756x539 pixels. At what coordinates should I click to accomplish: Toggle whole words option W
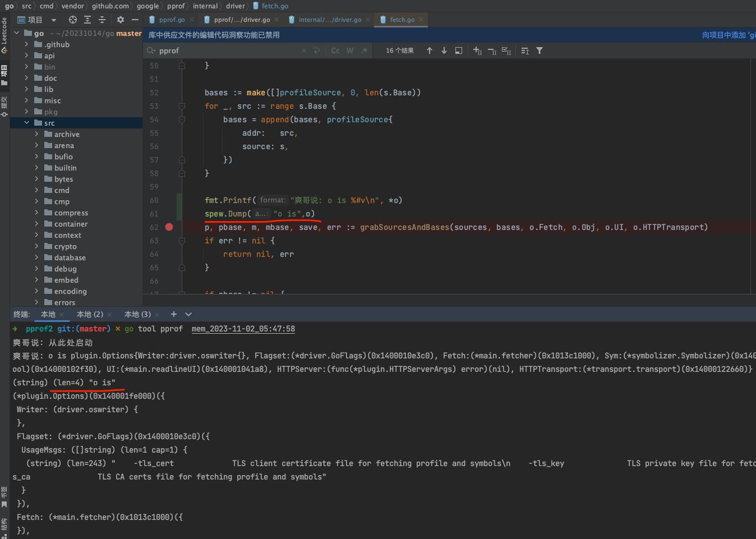350,50
